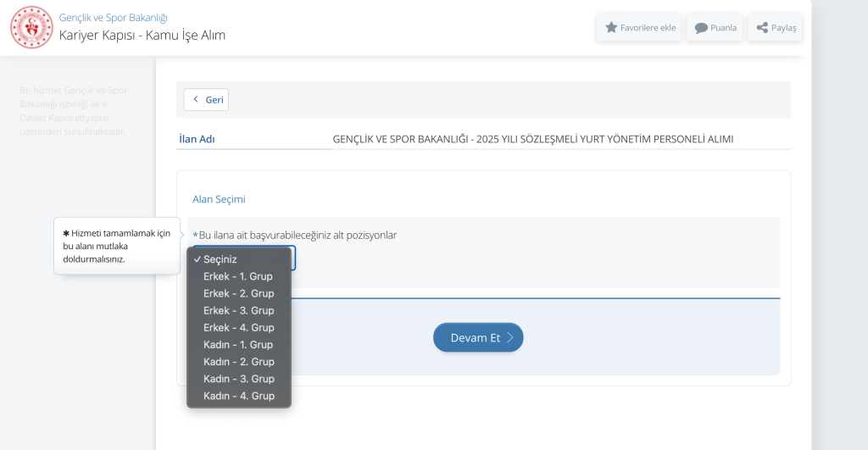Viewport: 868px width, 450px height.
Task: Select Erkek - 4. Grup entry
Action: coord(238,327)
